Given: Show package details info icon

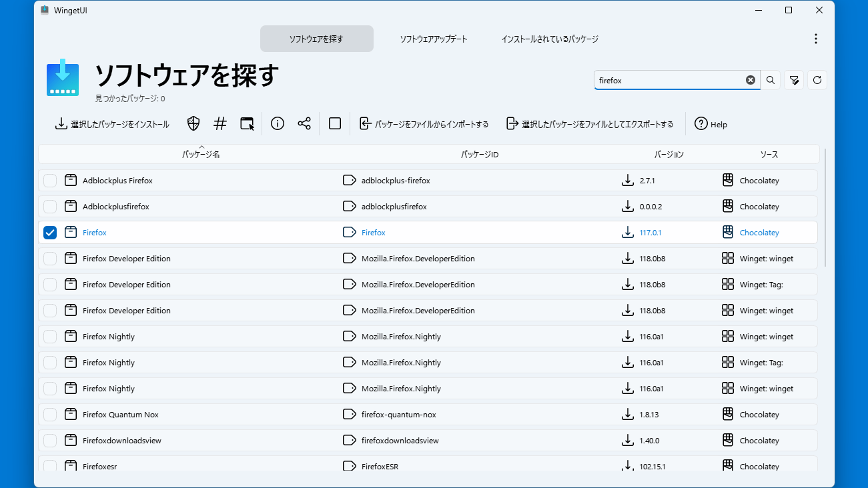Looking at the screenshot, I should (x=278, y=123).
